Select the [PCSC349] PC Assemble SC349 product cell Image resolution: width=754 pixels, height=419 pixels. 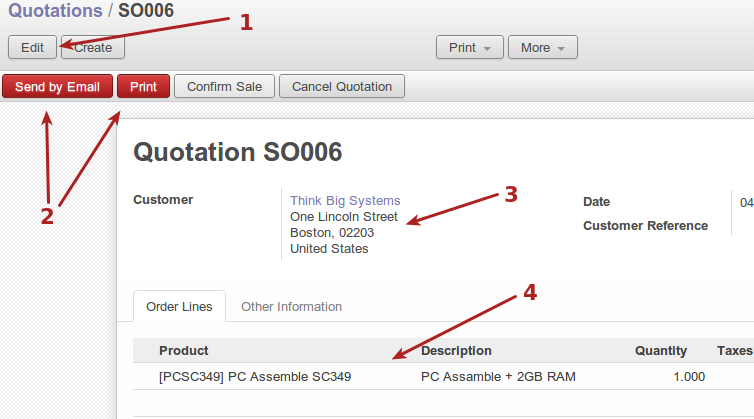click(255, 377)
